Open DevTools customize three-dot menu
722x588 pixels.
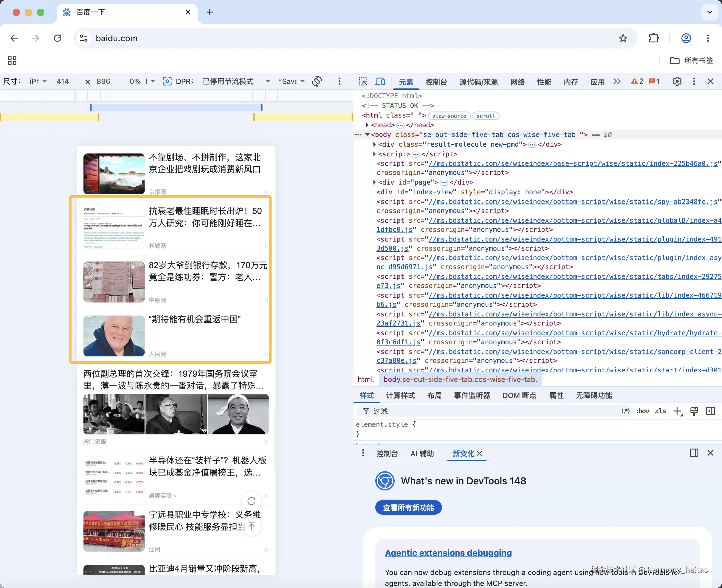click(694, 81)
